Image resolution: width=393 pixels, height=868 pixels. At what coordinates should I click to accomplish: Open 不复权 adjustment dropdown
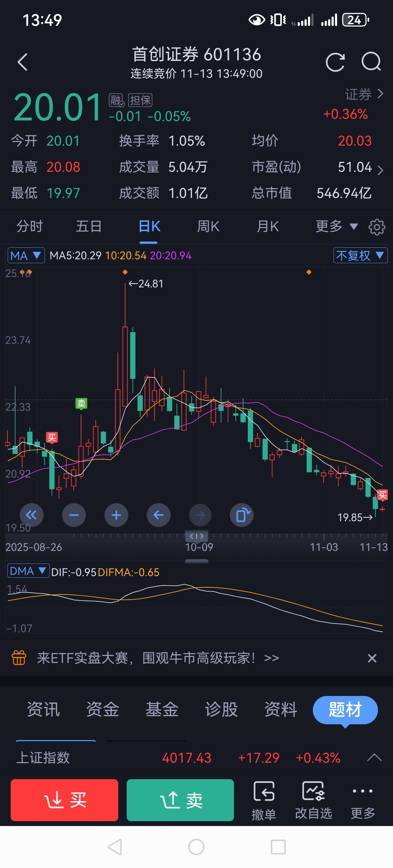(360, 255)
